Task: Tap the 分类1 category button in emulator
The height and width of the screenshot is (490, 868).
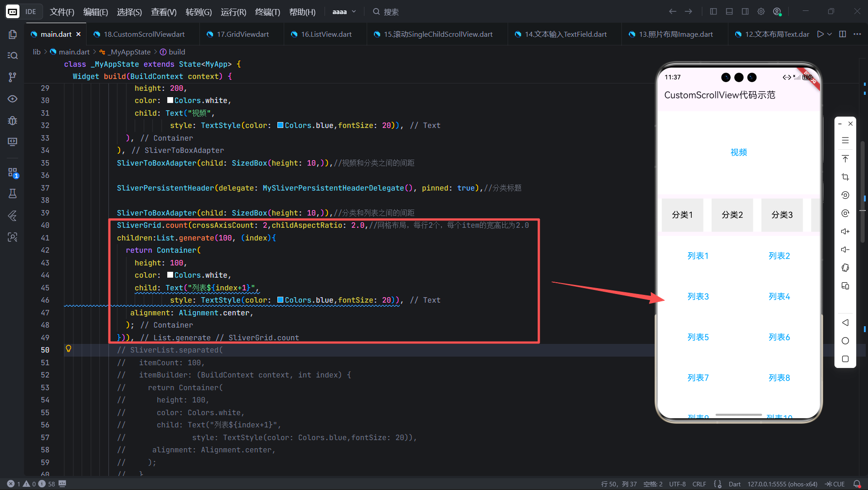Action: pos(682,215)
